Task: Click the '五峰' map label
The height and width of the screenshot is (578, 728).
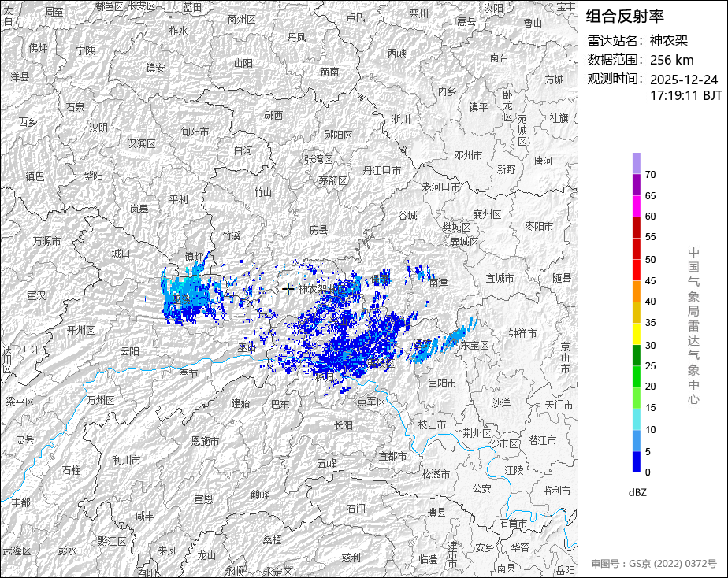Action: (326, 463)
